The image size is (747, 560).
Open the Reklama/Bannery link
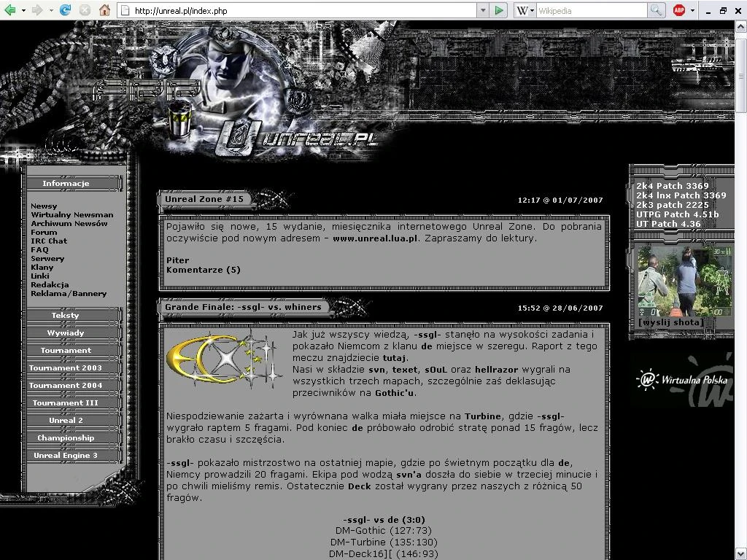pos(69,293)
